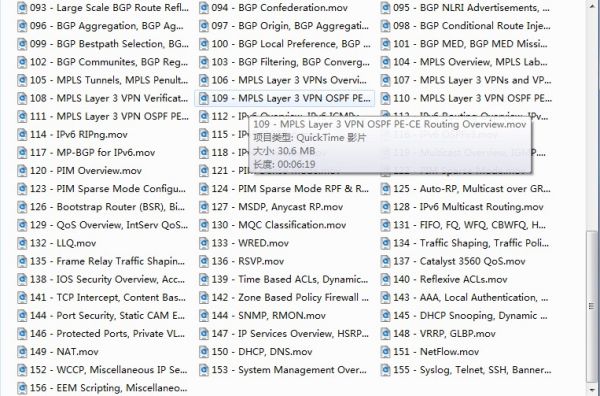Select file 146 - Protected Ports, Private VL
The height and width of the screenshot is (396, 600).
click(101, 334)
